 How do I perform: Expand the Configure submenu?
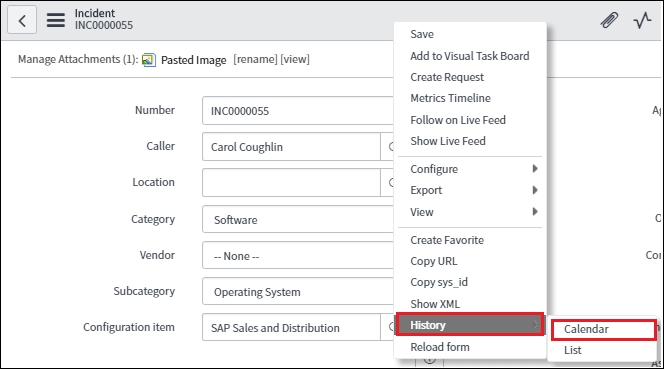pos(470,169)
